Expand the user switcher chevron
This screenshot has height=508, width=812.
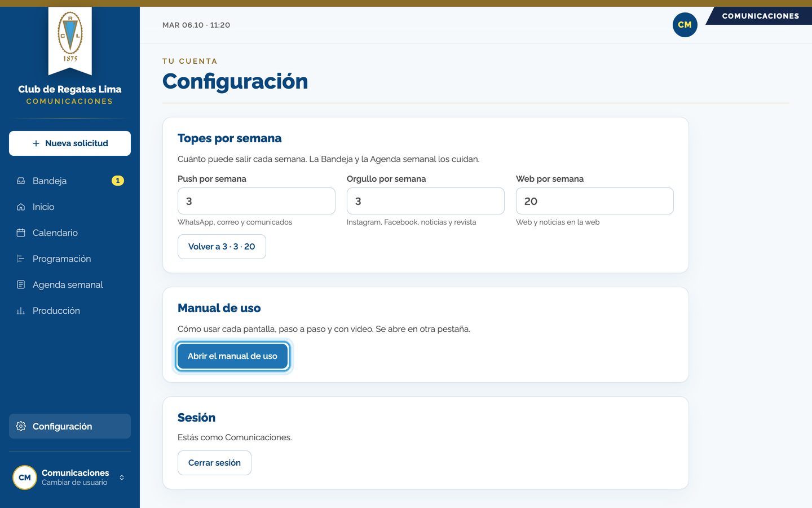tap(122, 478)
